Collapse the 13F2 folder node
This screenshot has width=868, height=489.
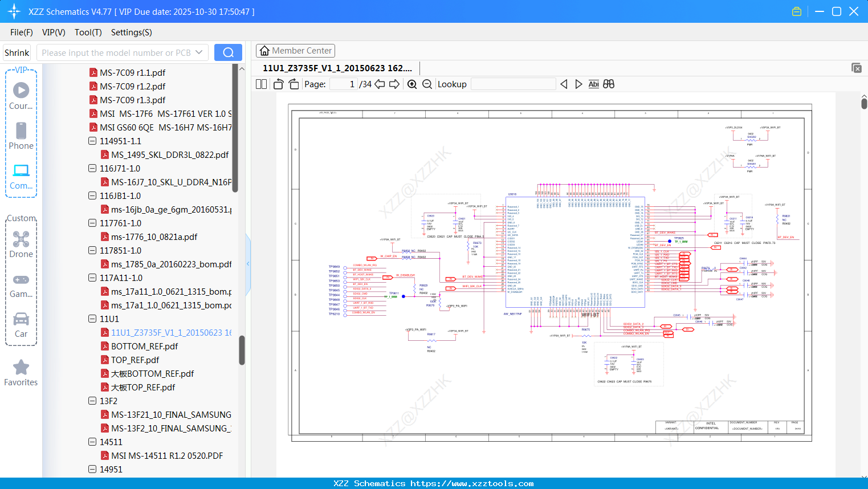point(92,401)
